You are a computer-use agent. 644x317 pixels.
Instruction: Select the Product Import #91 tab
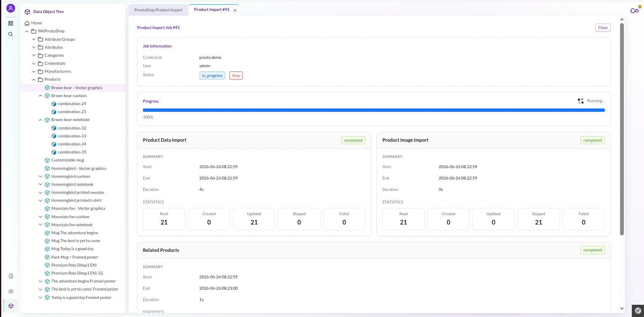click(212, 10)
